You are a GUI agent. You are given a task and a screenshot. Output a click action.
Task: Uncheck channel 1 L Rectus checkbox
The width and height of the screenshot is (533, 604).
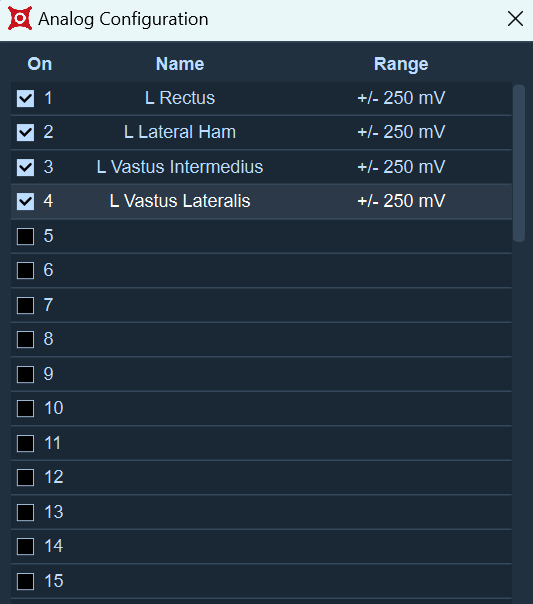[x=25, y=98]
